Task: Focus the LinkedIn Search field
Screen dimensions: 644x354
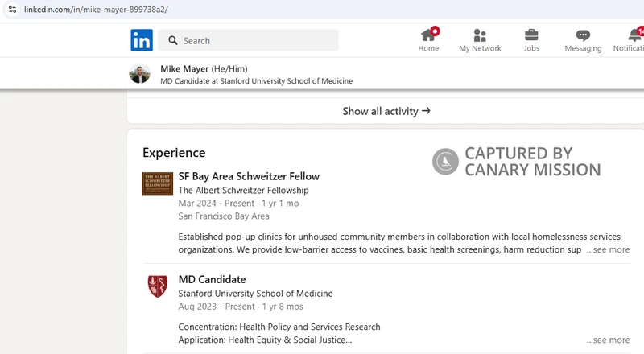Action: pyautogui.click(x=248, y=40)
